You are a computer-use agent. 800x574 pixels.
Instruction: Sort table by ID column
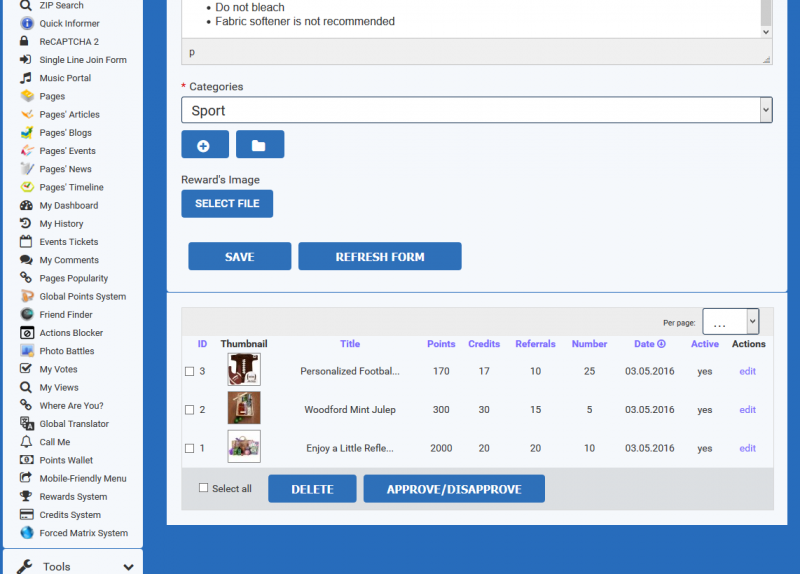click(202, 344)
